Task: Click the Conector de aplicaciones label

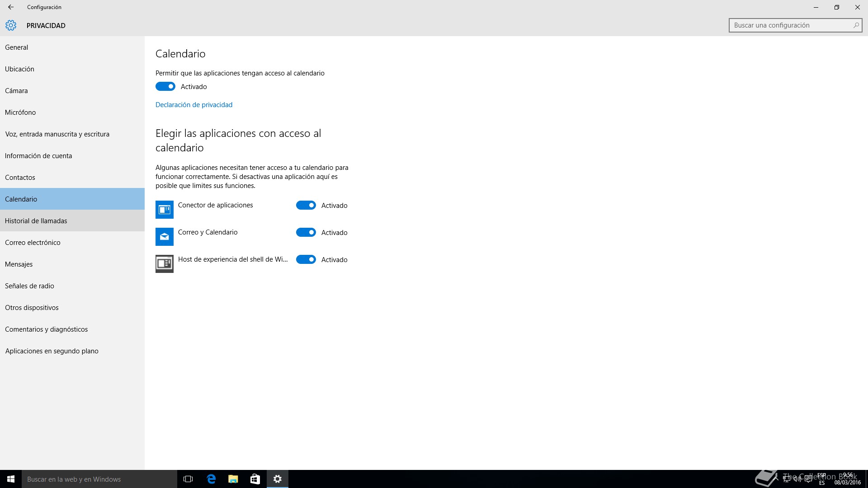Action: pyautogui.click(x=215, y=205)
